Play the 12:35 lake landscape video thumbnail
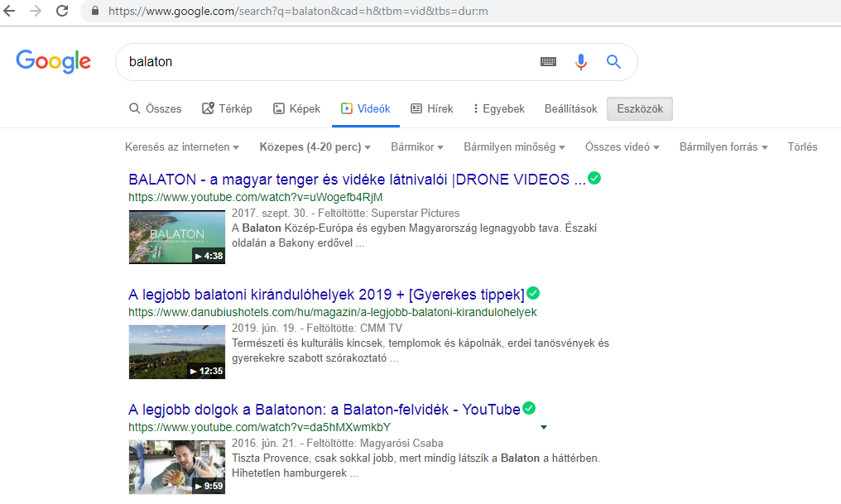Image resolution: width=841 pixels, height=504 pixels. pos(177,352)
